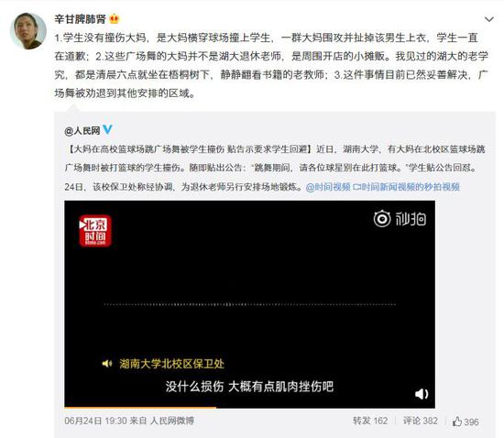Open 辛甘脾肺肾 user profile name

(80, 19)
